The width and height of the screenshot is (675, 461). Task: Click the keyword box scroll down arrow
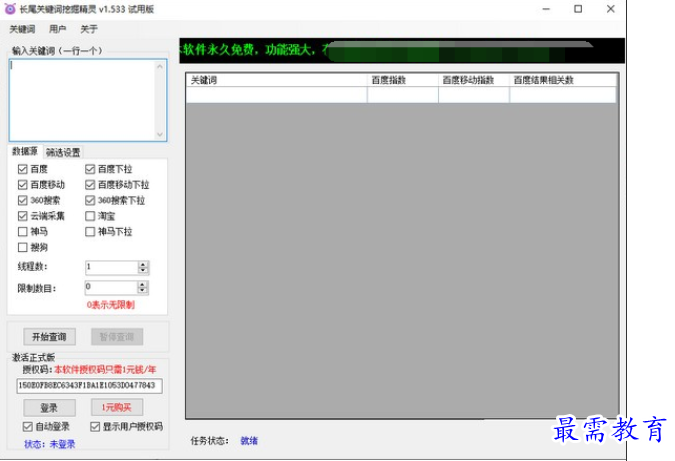[x=160, y=134]
